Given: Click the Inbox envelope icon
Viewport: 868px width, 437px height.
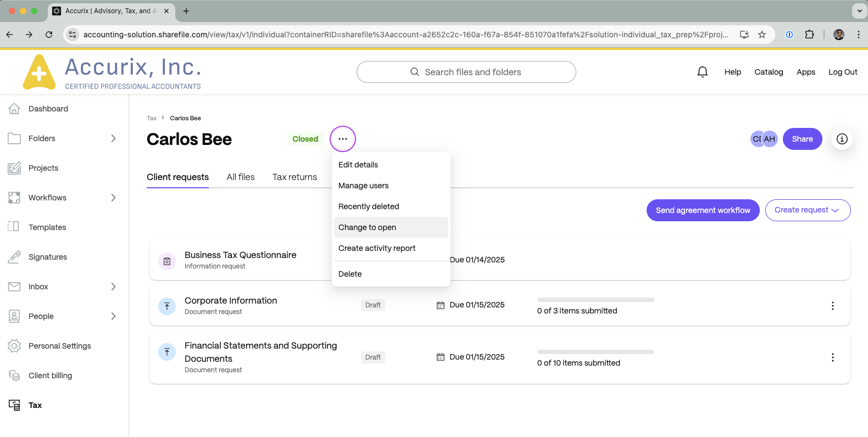Looking at the screenshot, I should tap(14, 287).
